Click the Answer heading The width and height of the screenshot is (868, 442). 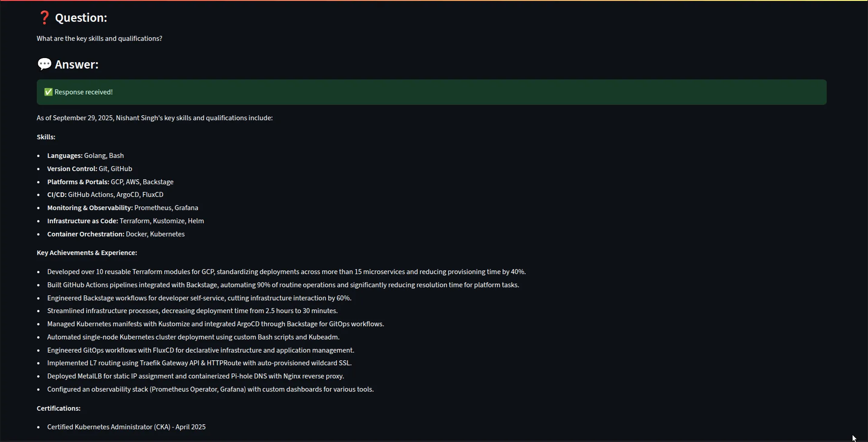pos(77,64)
